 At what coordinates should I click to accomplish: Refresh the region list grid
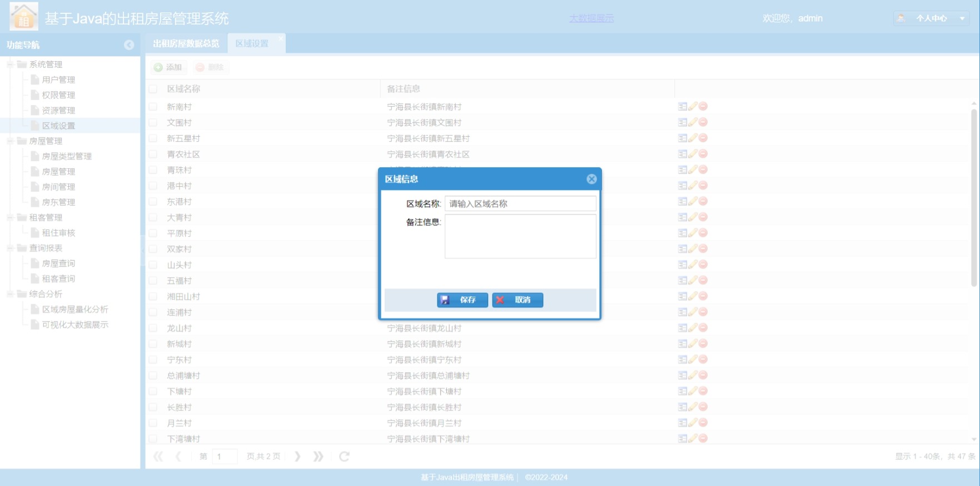(345, 457)
